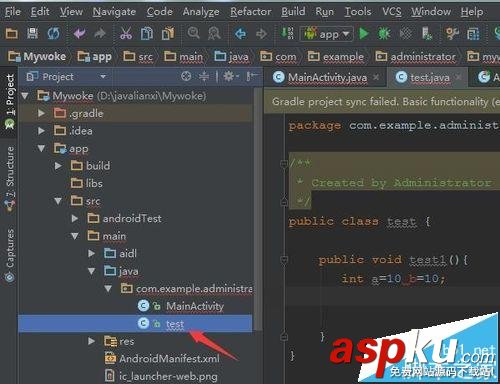Image resolution: width=500 pixels, height=384 pixels.
Task: Expand androidTest folder arrow
Action: coord(75,218)
